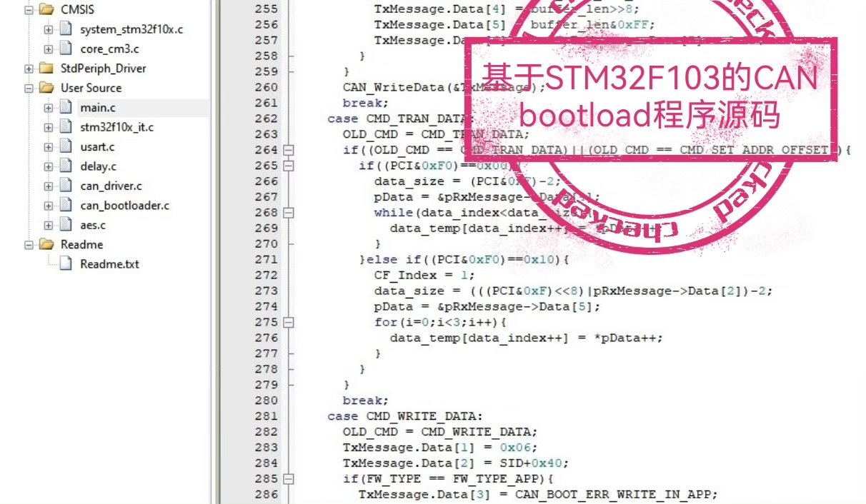Click the StdPeriph_Driver folder icon
The height and width of the screenshot is (504, 866).
(46, 69)
